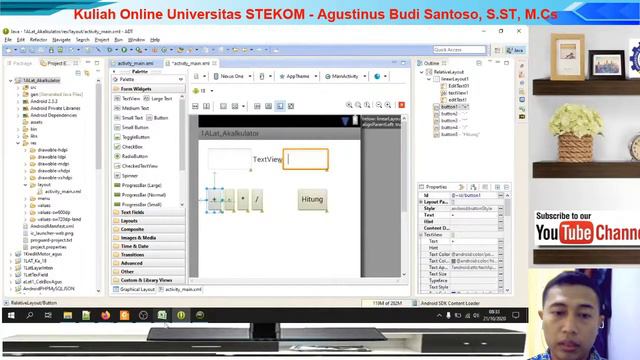
Task: Zoom out of the layout canvas
Action: pyautogui.click(x=379, y=105)
